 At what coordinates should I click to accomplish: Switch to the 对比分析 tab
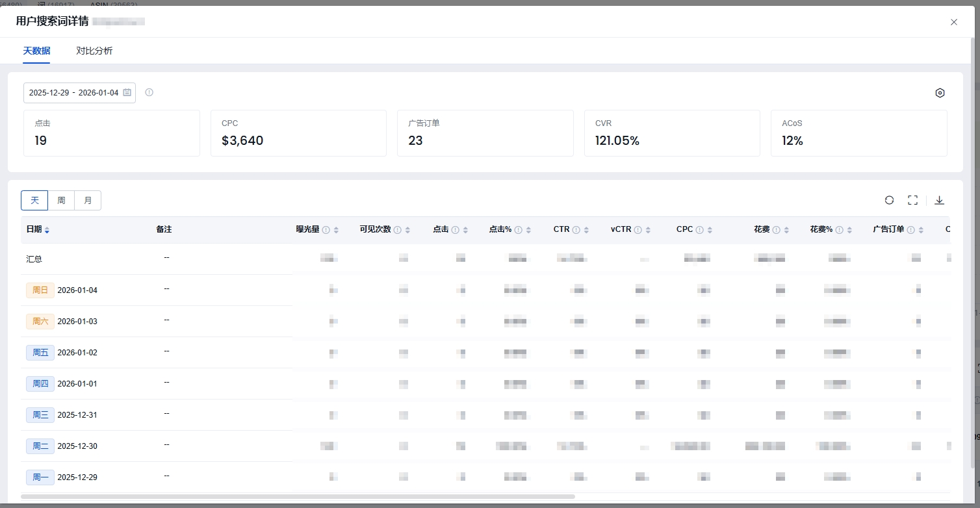click(x=94, y=51)
